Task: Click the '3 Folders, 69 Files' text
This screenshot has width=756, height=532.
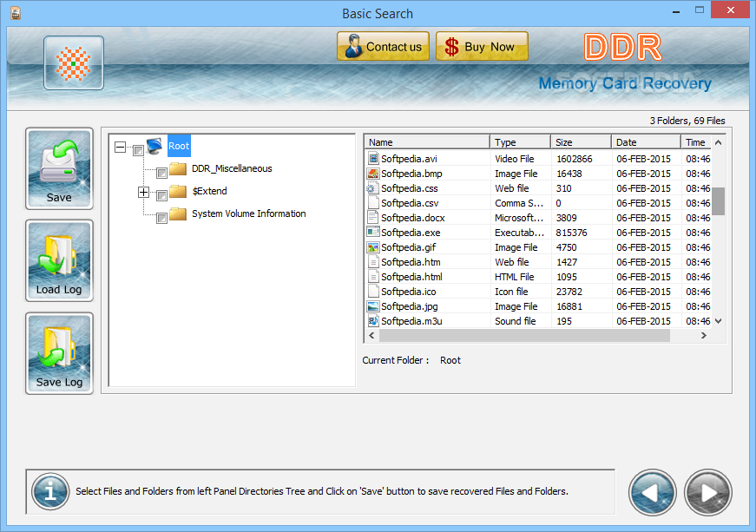Action: coord(687,121)
